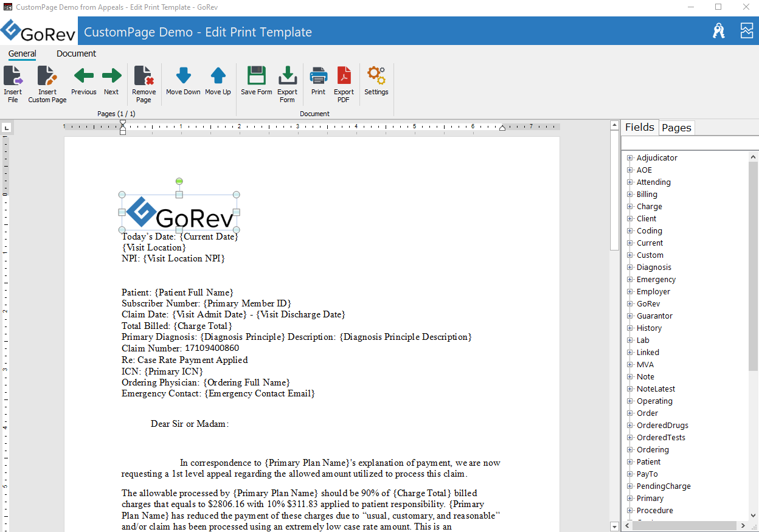Select the GoRev logo image in document
This screenshot has height=532, width=759.
pos(179,212)
